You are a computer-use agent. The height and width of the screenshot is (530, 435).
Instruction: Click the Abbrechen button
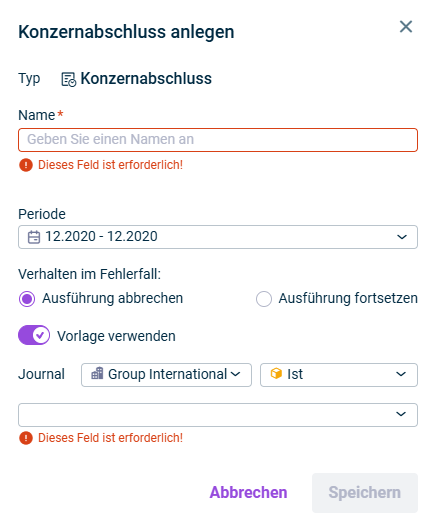(248, 492)
